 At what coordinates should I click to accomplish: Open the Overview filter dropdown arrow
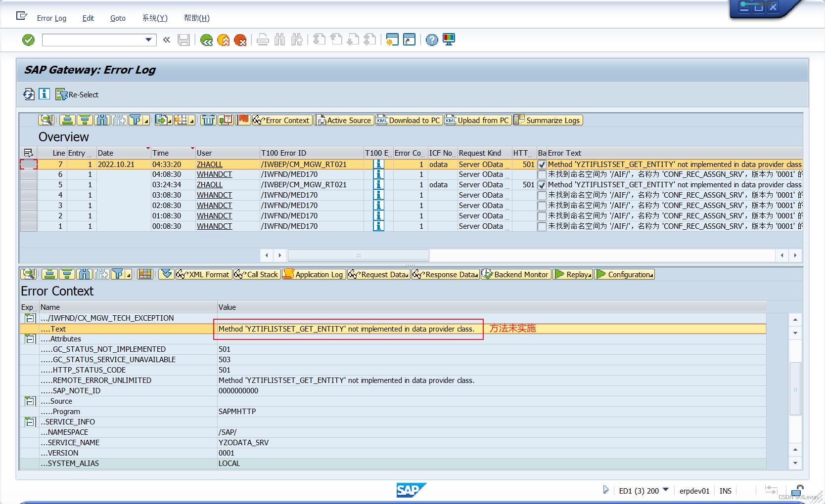point(146,121)
